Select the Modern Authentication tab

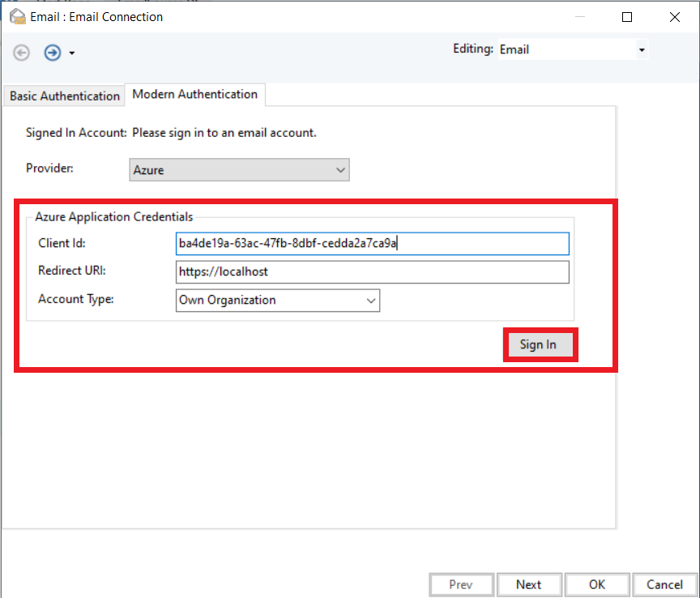pos(195,94)
